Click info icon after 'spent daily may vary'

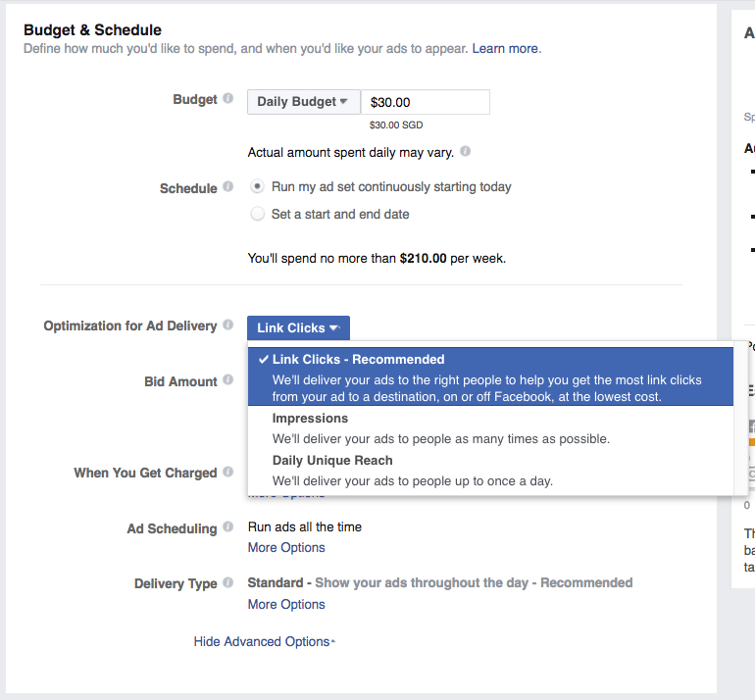tap(465, 152)
